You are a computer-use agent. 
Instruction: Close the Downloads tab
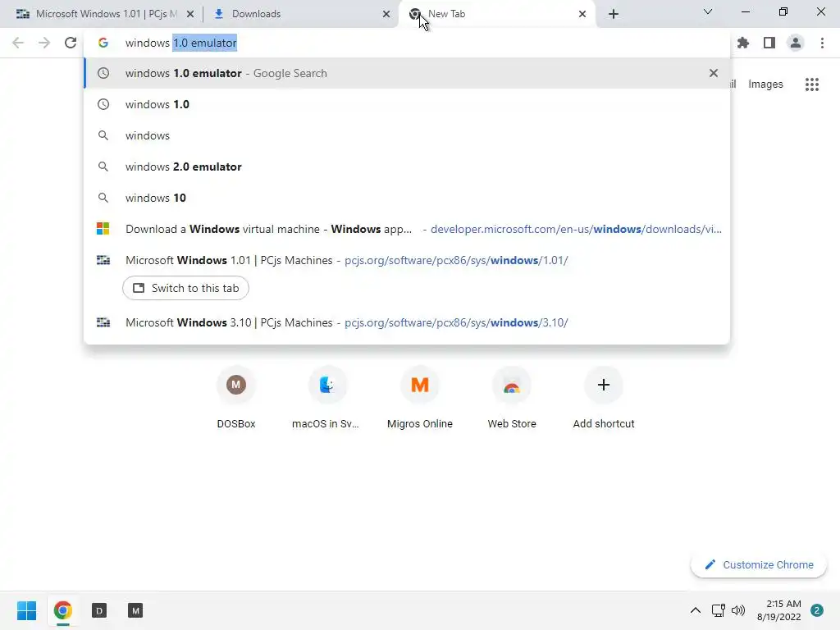(x=386, y=14)
